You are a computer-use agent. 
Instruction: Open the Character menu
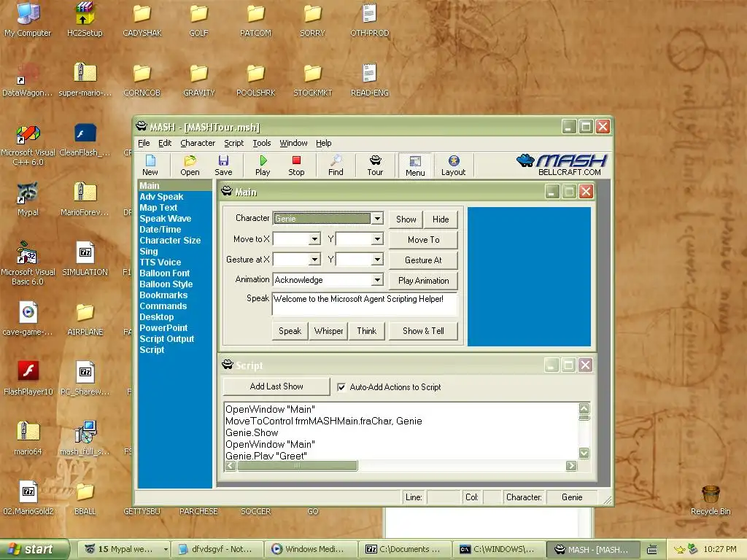pyautogui.click(x=198, y=143)
